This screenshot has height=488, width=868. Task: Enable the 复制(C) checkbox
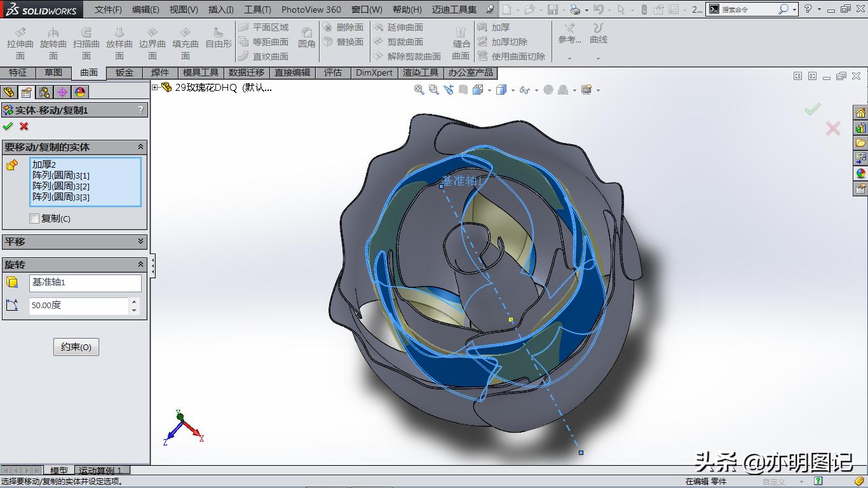[x=34, y=219]
